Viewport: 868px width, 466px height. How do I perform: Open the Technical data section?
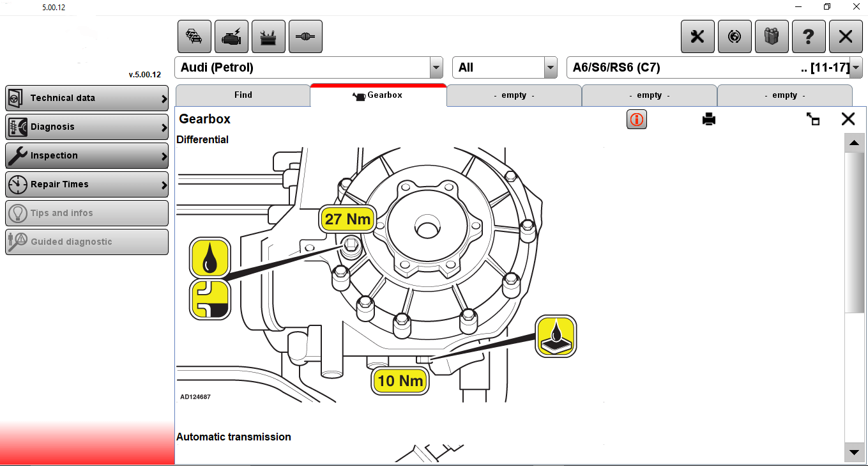tap(86, 98)
